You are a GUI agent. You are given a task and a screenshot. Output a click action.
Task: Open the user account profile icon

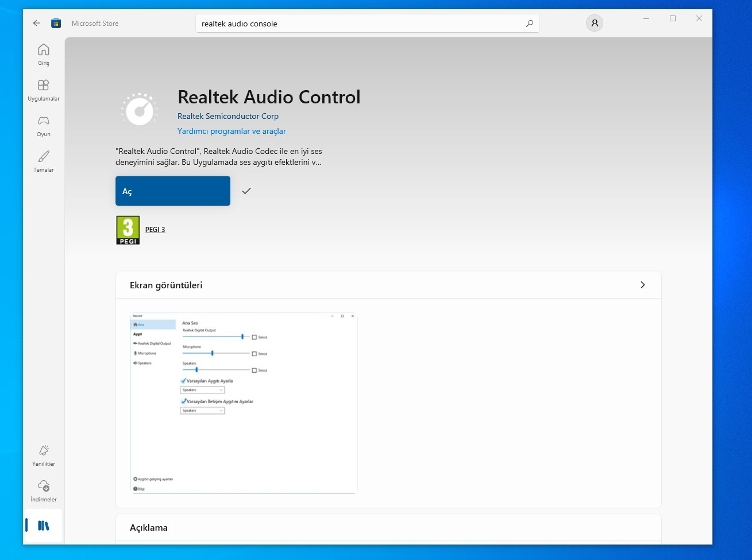tap(595, 24)
